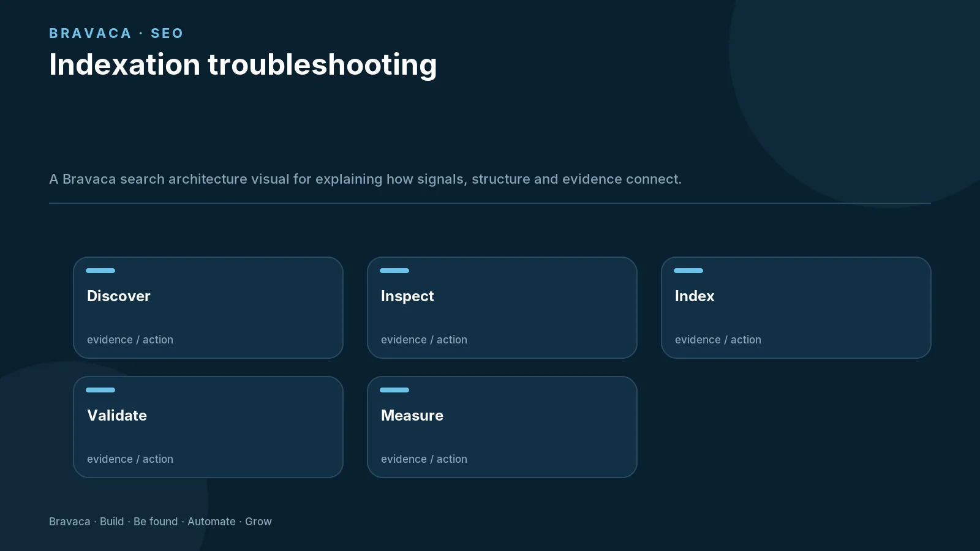The image size is (980, 551).
Task: Select the Discover card
Action: tap(208, 307)
